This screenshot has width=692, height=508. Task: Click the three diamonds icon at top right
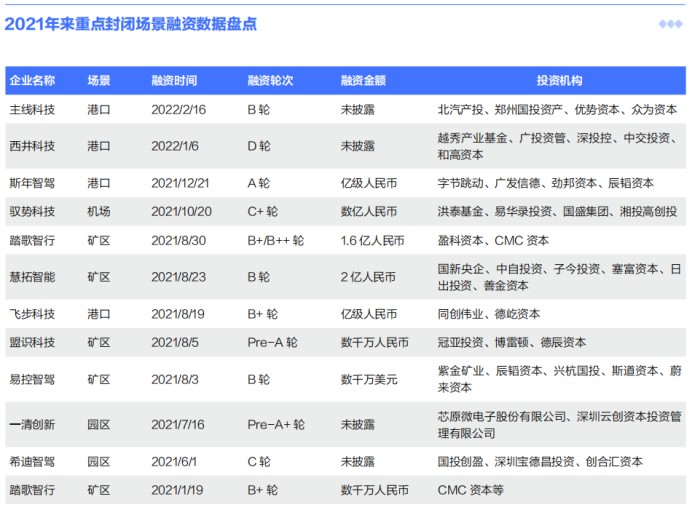pyautogui.click(x=670, y=24)
